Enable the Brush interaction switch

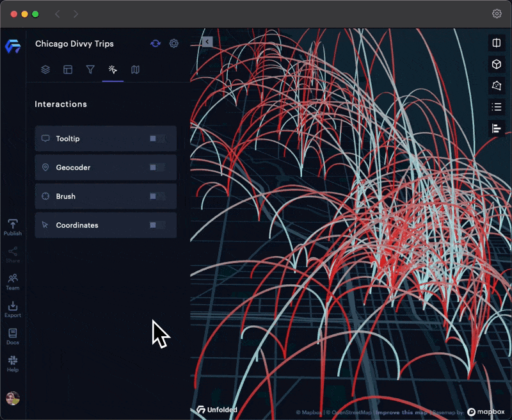(157, 196)
